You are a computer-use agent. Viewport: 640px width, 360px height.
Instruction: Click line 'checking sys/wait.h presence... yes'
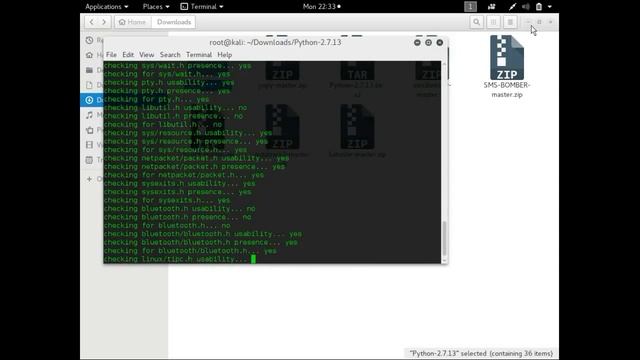click(x=178, y=66)
